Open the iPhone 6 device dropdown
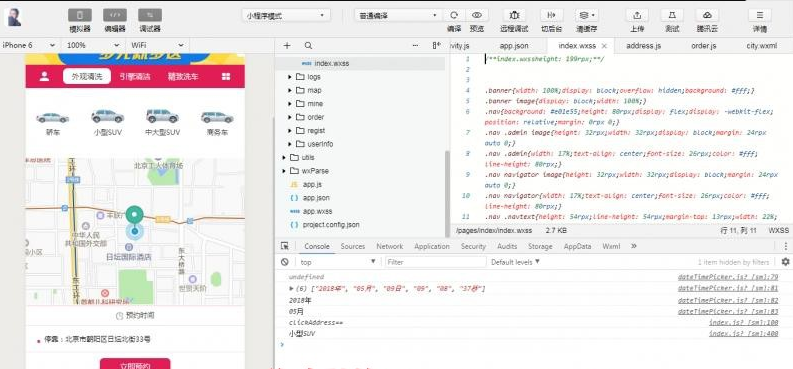This screenshot has width=793, height=369. 29,45
